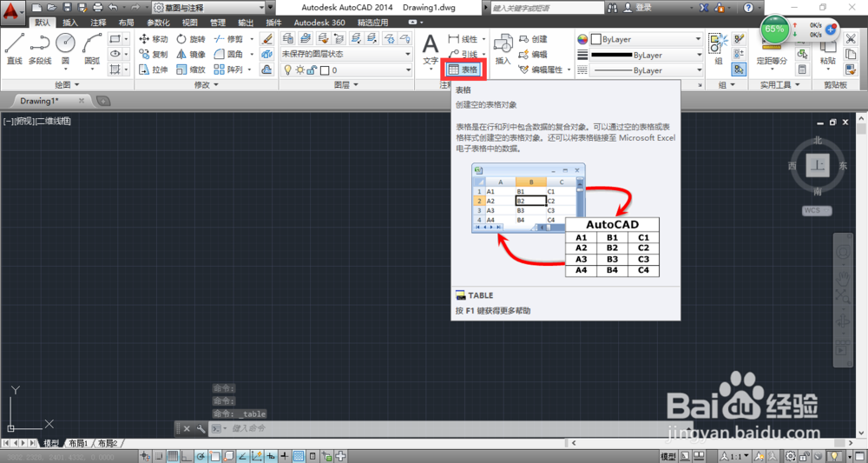Click the Undo arrow in quick access toolbar
This screenshot has width=868, height=463.
(x=113, y=7)
